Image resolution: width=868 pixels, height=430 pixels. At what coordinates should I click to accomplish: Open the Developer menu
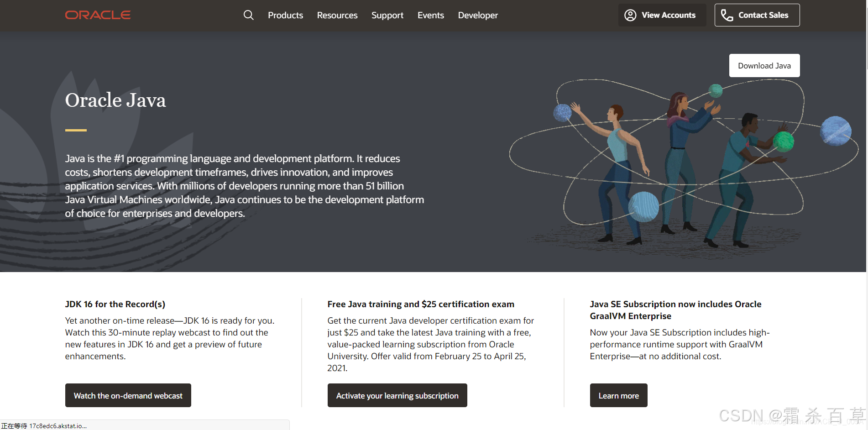click(x=478, y=15)
